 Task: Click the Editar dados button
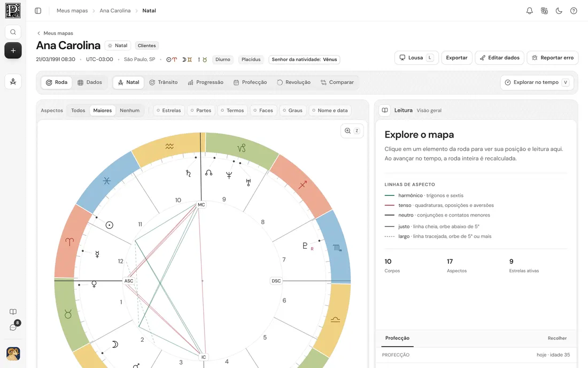coord(500,58)
